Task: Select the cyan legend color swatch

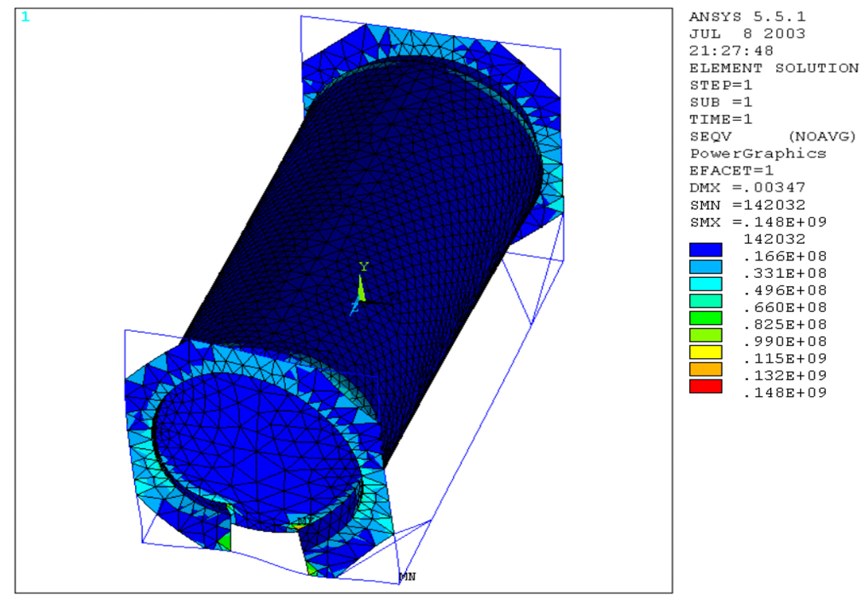Action: [705, 284]
